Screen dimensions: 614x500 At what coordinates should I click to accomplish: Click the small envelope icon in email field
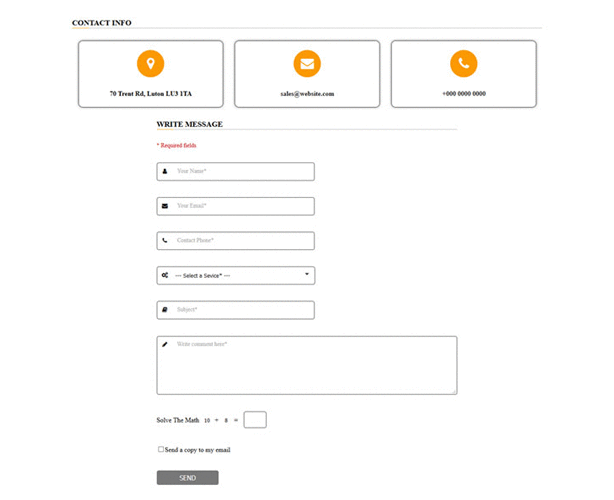(x=165, y=206)
